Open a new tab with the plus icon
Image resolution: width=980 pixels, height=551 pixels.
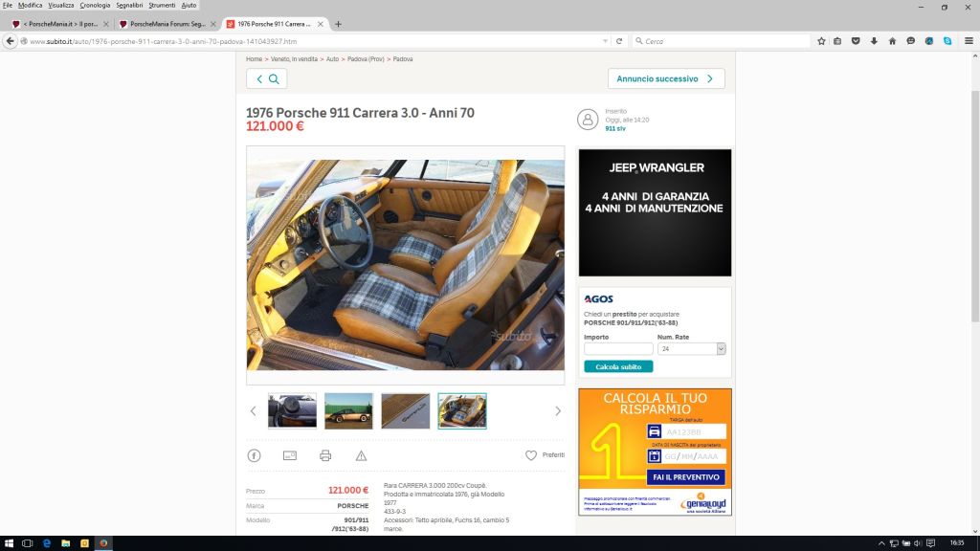click(338, 24)
